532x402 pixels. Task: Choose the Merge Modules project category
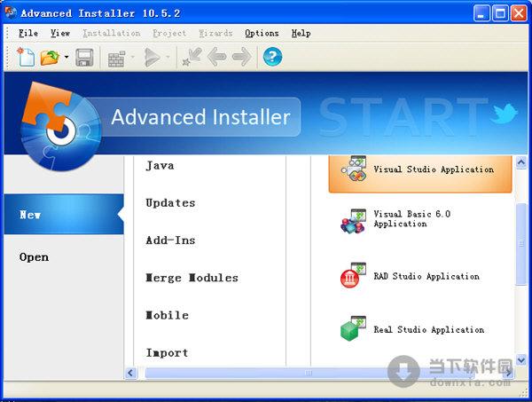pyautogui.click(x=192, y=278)
